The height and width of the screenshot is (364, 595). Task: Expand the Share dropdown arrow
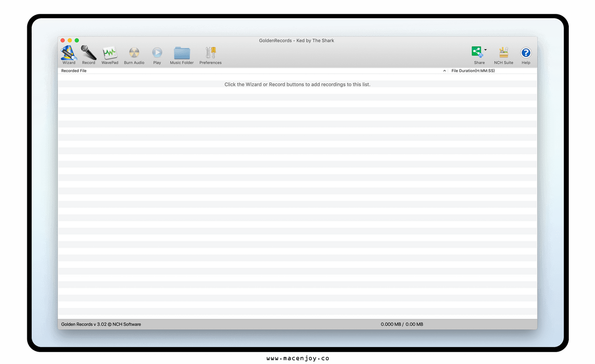(x=485, y=50)
